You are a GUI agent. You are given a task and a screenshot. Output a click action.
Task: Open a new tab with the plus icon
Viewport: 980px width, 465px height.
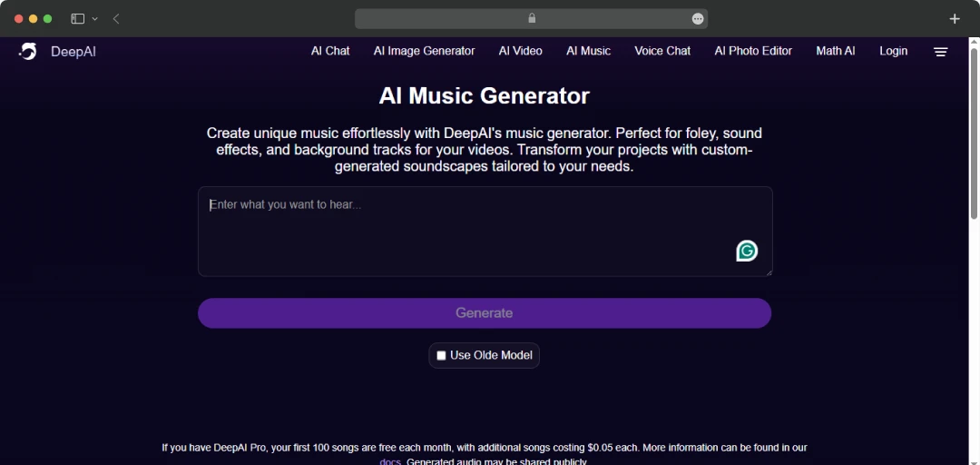pos(955,19)
